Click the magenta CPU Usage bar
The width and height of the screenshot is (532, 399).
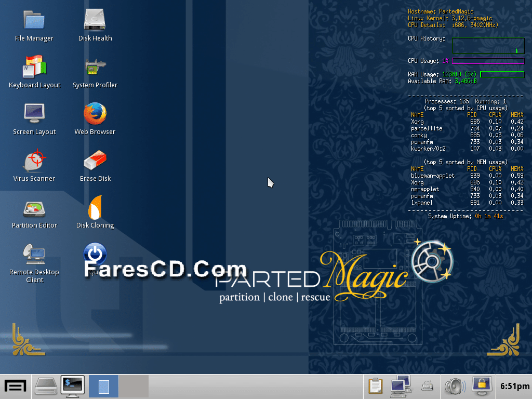point(488,61)
